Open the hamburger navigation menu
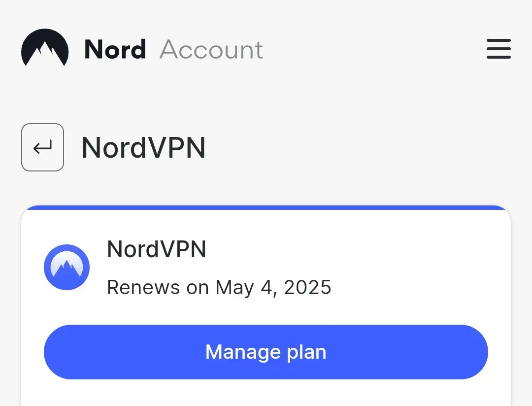 tap(499, 49)
